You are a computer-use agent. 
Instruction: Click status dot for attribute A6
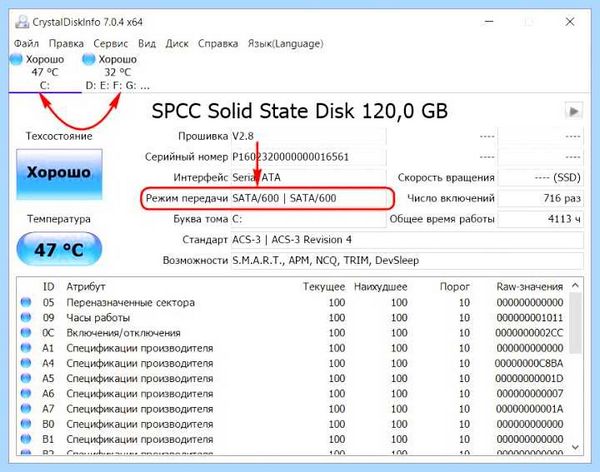[26, 393]
